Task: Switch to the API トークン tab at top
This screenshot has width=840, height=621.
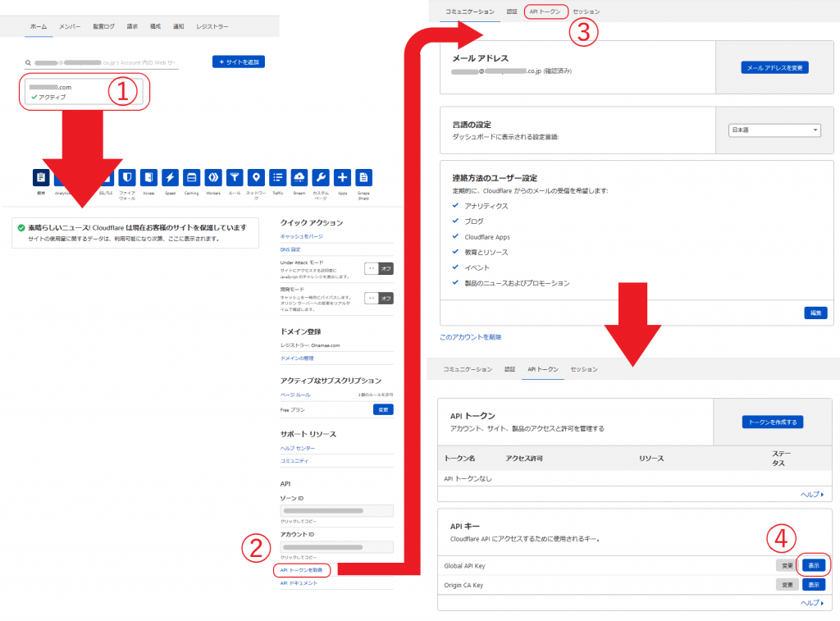Action: pyautogui.click(x=546, y=11)
